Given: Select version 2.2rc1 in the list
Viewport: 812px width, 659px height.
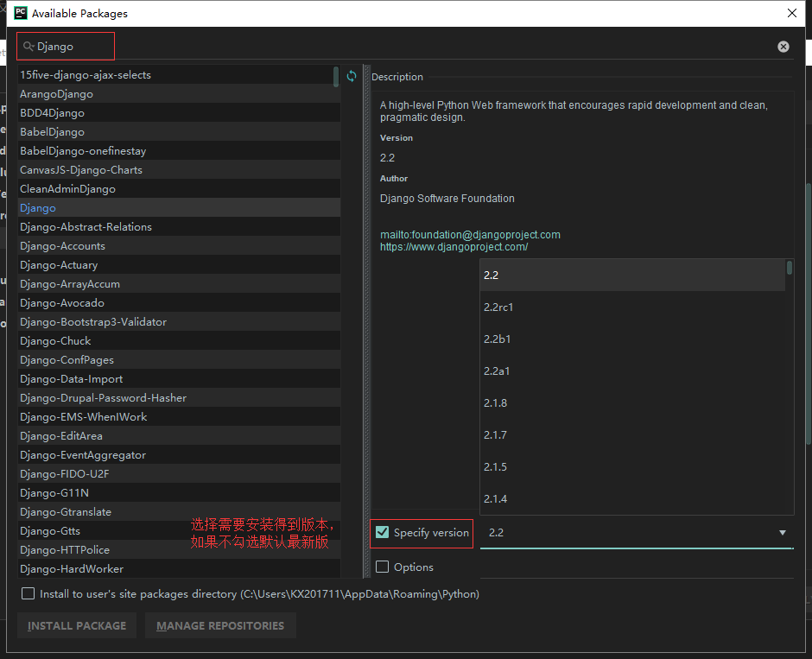Looking at the screenshot, I should click(632, 307).
